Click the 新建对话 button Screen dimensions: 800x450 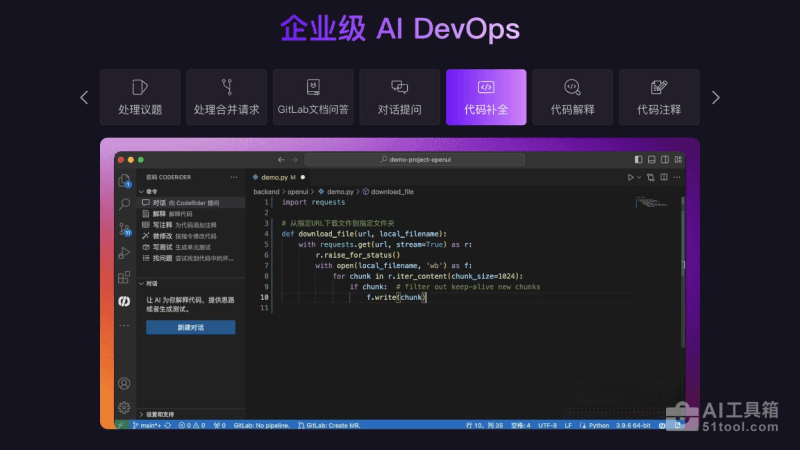pos(190,328)
